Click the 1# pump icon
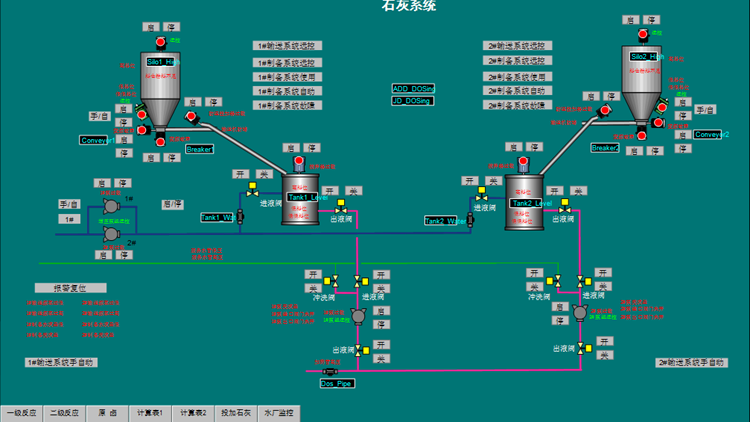The height and width of the screenshot is (422, 750). click(x=109, y=206)
